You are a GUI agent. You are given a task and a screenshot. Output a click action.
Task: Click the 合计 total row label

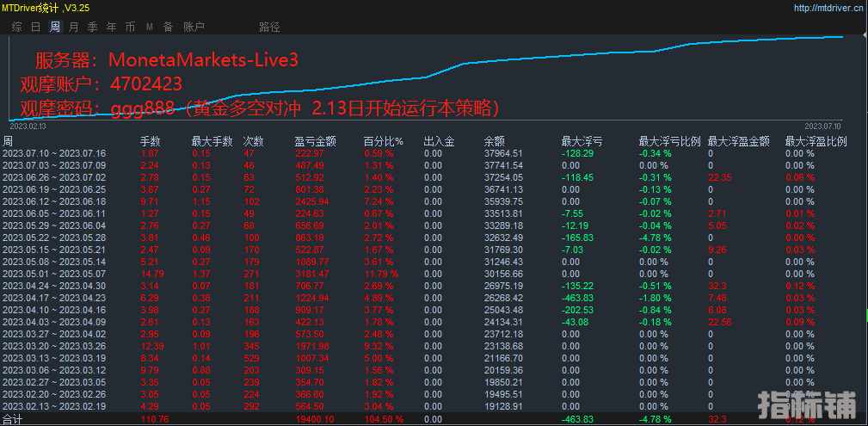(x=10, y=420)
